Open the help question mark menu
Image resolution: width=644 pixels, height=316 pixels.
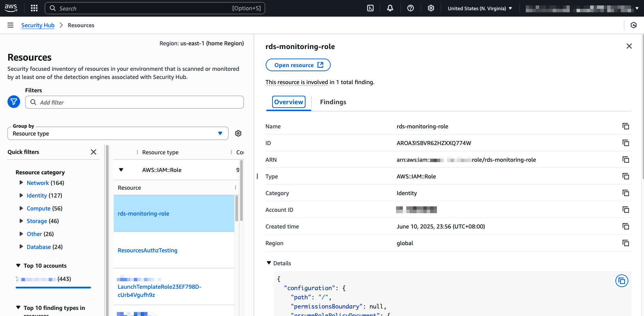point(410,8)
